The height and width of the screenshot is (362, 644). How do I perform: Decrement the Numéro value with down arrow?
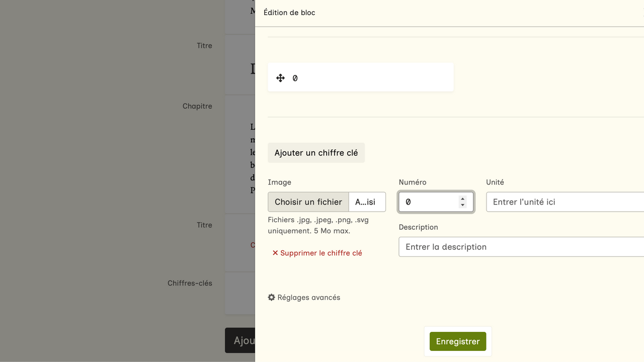[x=462, y=205]
